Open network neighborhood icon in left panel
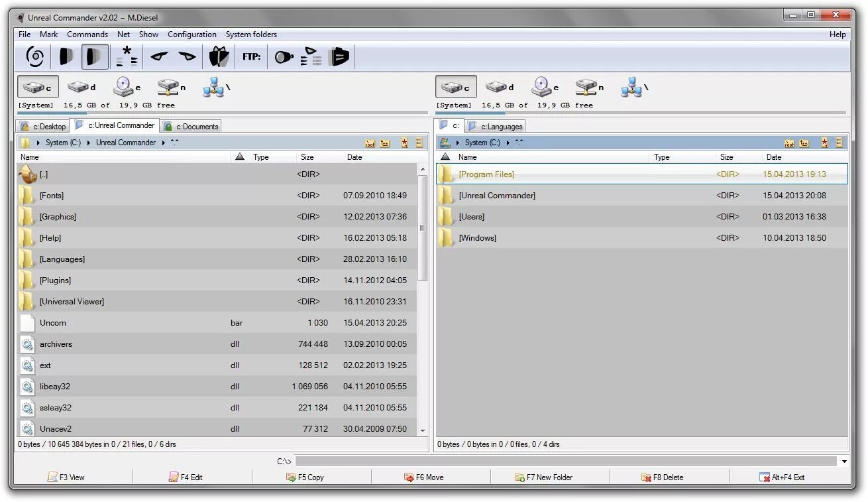 click(x=217, y=87)
